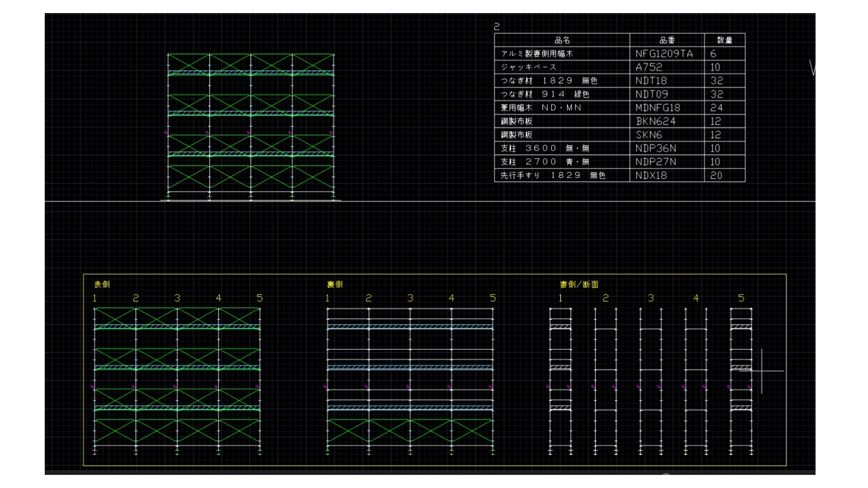Image resolution: width=868 pixels, height=488 pixels.
Task: Click the ジャッキベース item name cell
Action: [x=528, y=67]
